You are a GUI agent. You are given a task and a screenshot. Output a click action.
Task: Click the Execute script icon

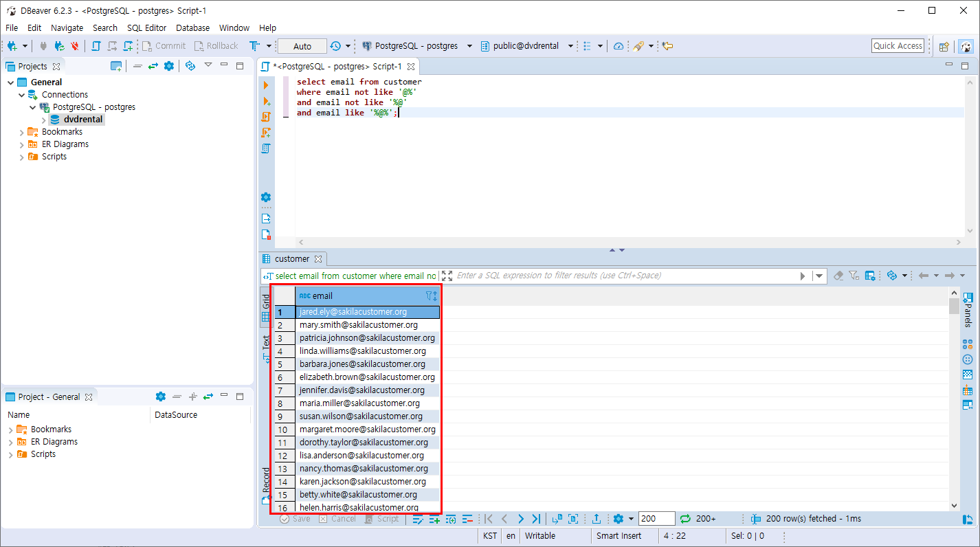(x=266, y=117)
